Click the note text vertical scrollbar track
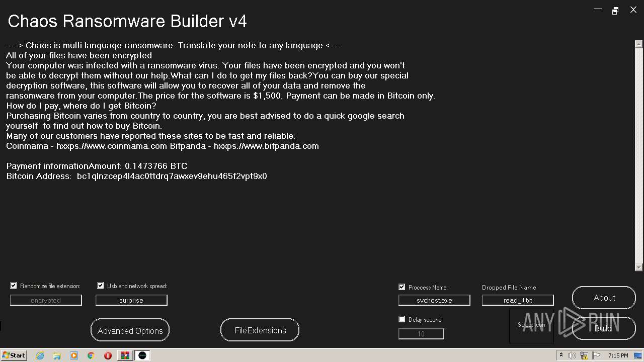644x362 pixels. pyautogui.click(x=639, y=156)
